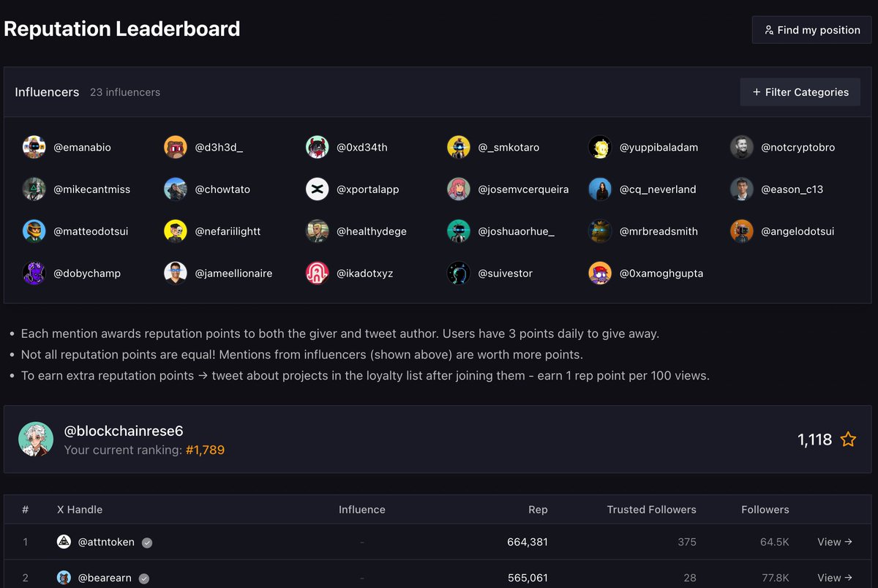Open View link for @bearearn row
The width and height of the screenshot is (878, 588).
(x=835, y=578)
